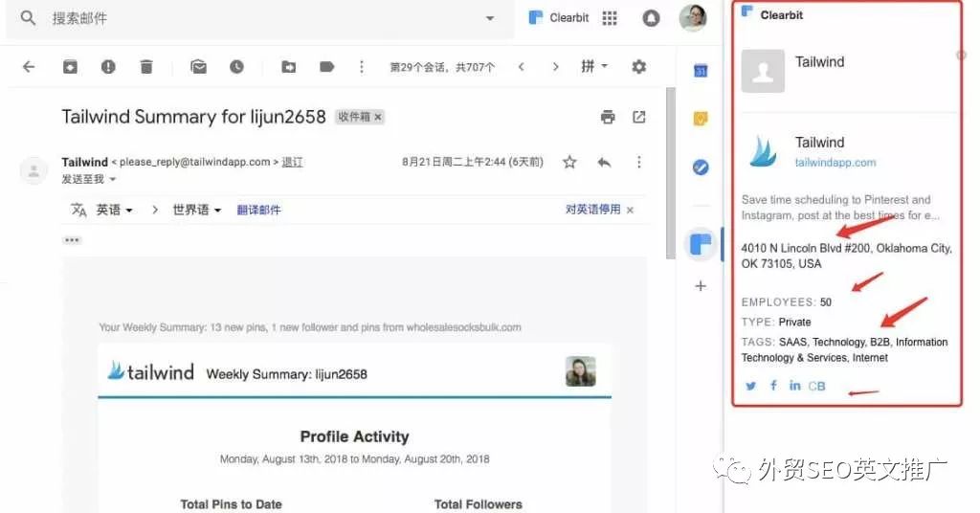Click 翻译邮件 to translate the message
Viewport: 980px width, 513px height.
258,210
